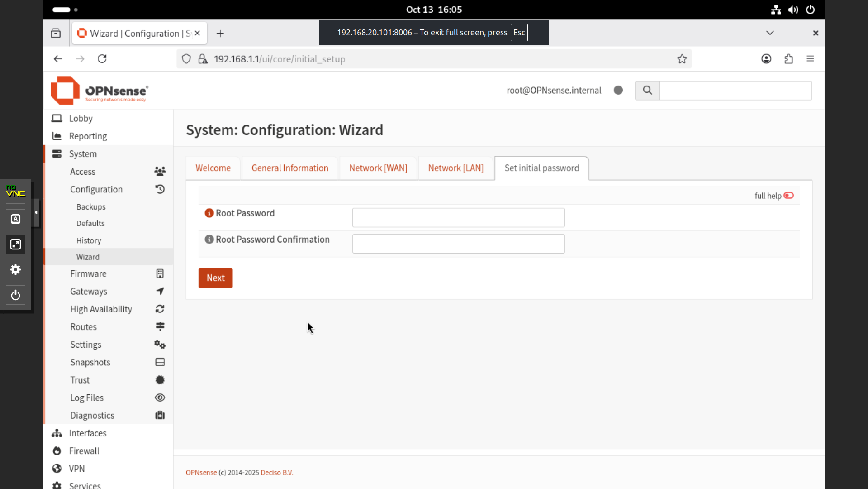The width and height of the screenshot is (868, 489).
Task: Open noVNC settings gear icon
Action: coord(15,270)
